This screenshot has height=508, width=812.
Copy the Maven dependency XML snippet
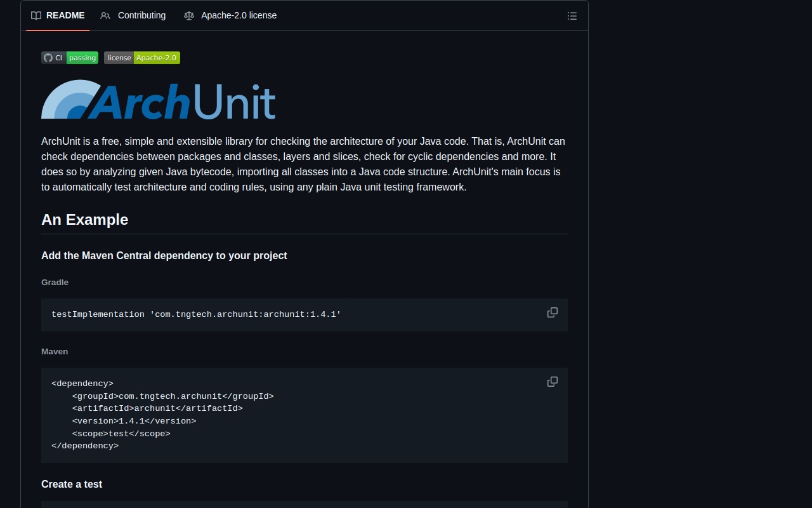[552, 382]
